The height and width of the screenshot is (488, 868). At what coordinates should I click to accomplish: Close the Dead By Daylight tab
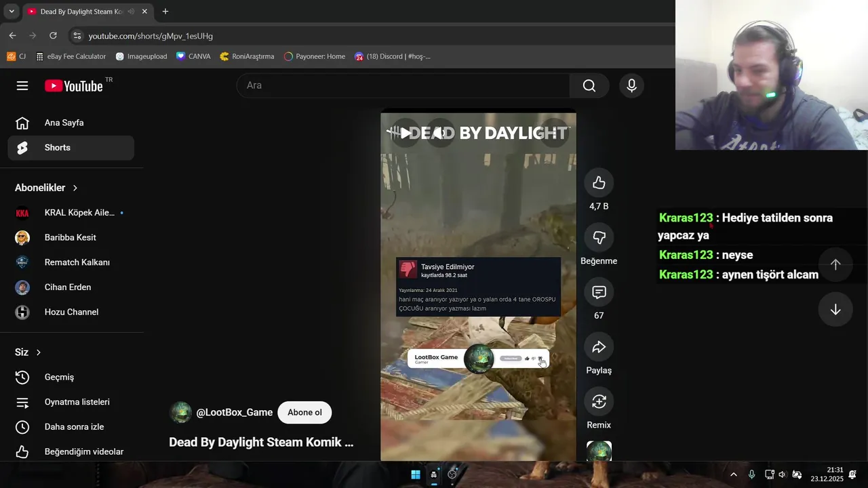click(x=144, y=12)
